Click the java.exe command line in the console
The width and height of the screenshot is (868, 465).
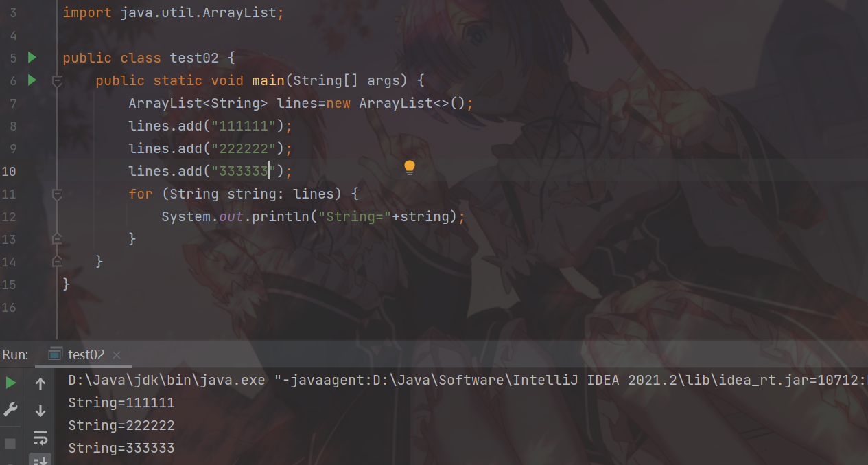click(x=468, y=381)
